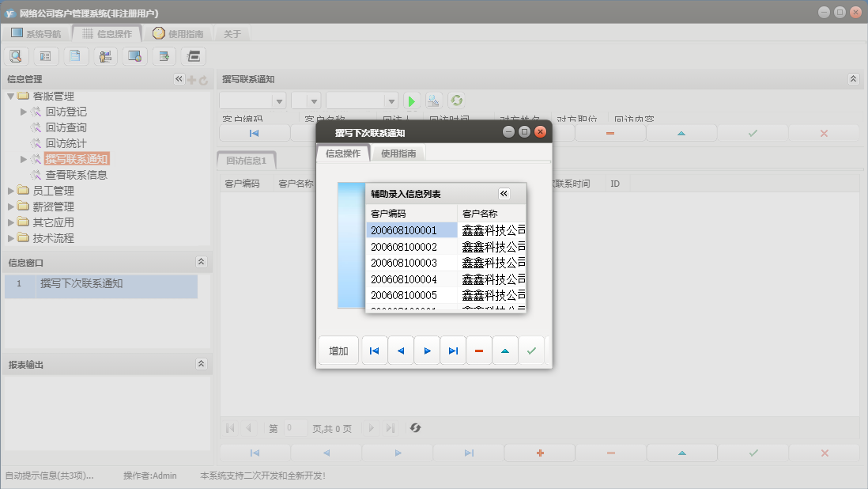Collapse the 辅助录入信息列表 popup panel
Viewport: 868px width, 489px height.
(x=504, y=194)
